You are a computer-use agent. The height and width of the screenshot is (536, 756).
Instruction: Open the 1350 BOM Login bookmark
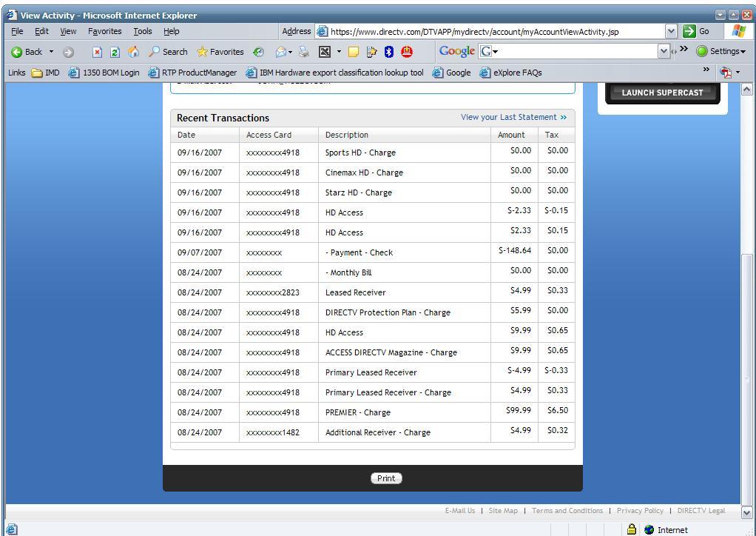tap(104, 73)
